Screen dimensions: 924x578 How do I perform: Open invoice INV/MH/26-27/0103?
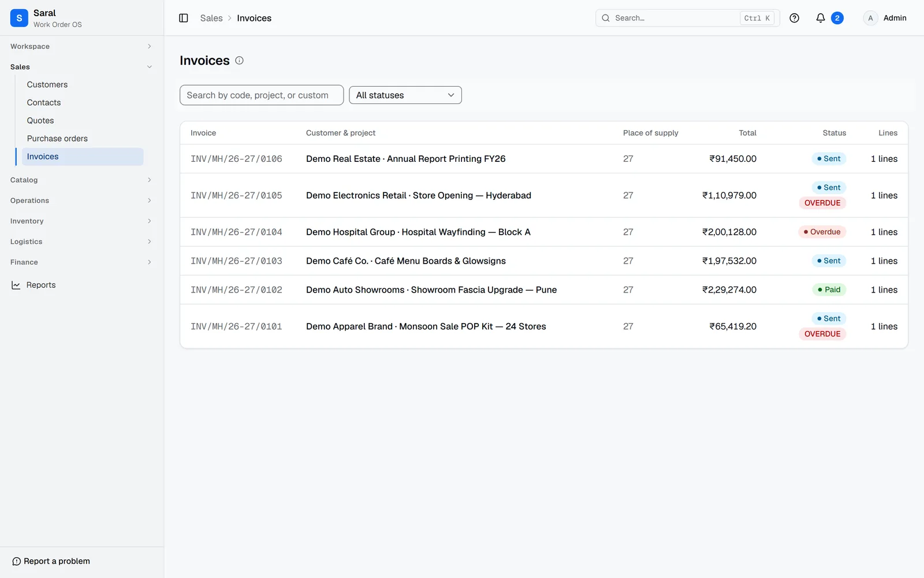tap(236, 261)
